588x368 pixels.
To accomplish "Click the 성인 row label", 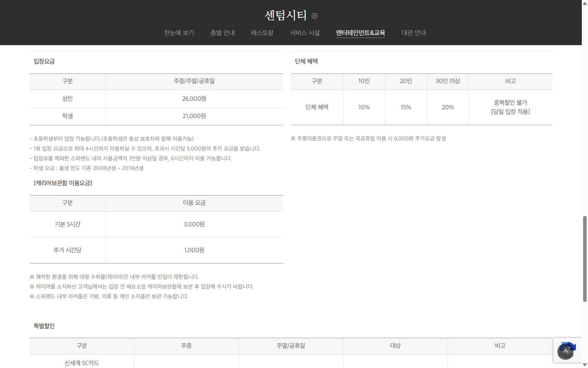I will pos(68,99).
